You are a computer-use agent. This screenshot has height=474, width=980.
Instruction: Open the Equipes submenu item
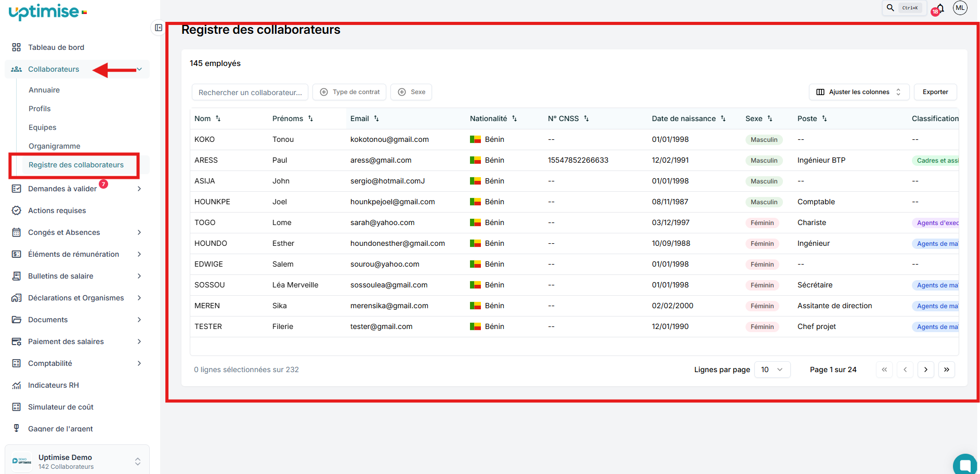click(x=43, y=127)
